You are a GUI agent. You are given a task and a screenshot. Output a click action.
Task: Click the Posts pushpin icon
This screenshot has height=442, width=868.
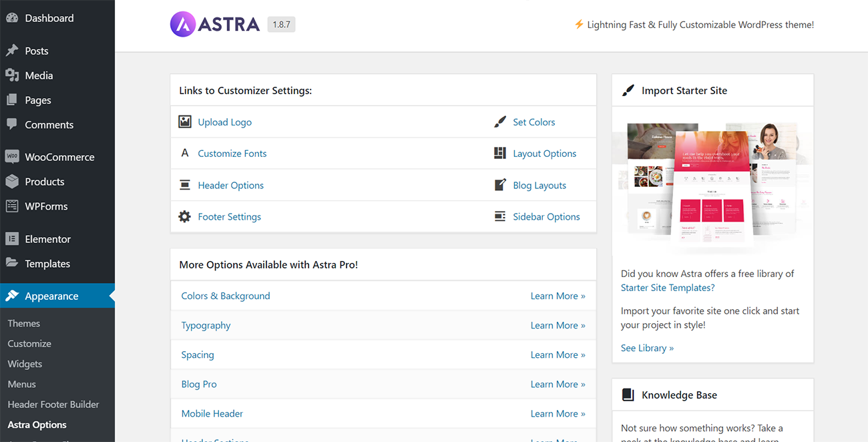click(12, 51)
